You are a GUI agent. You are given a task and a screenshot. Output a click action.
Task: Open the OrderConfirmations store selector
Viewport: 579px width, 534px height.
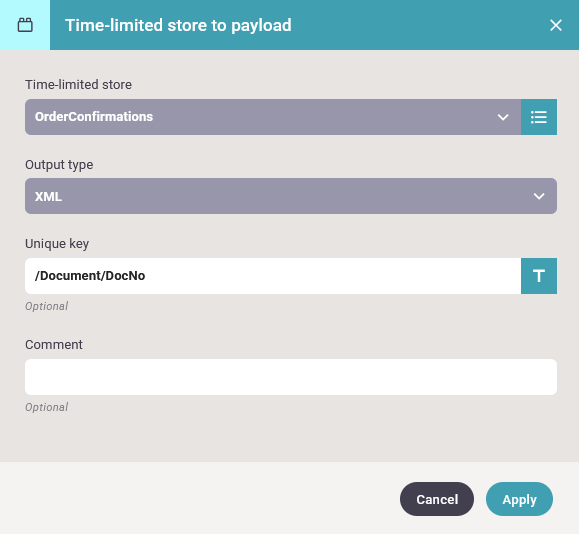[x=273, y=117]
